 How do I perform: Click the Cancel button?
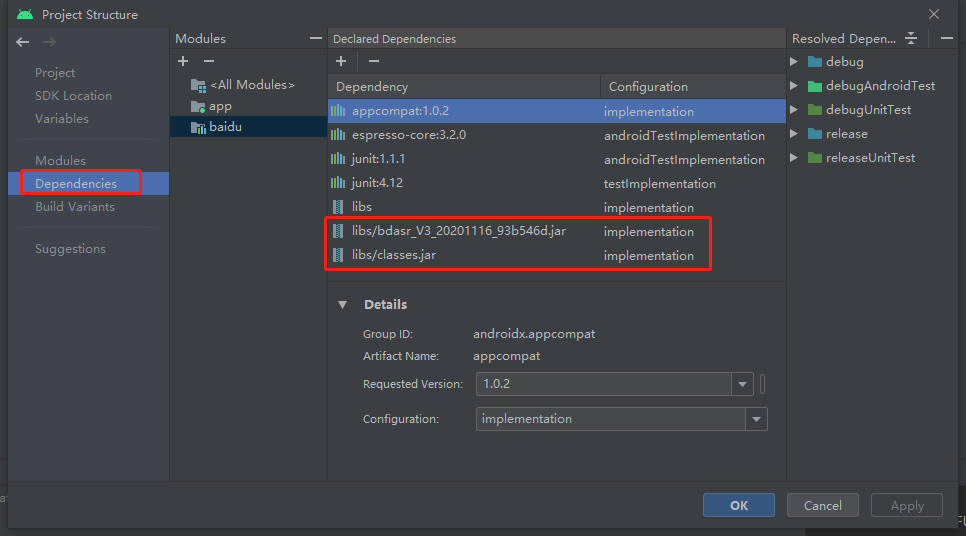[822, 505]
